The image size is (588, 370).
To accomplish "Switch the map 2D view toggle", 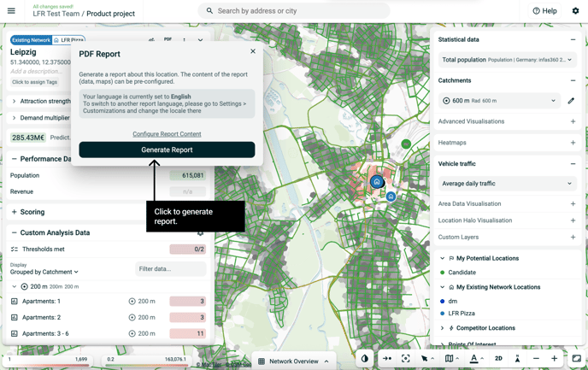I will (498, 359).
